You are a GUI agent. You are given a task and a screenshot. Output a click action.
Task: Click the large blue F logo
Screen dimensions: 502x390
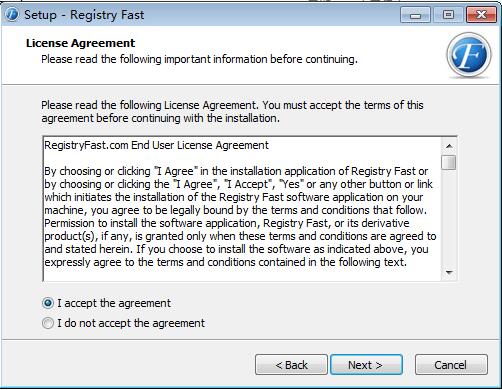469,55
